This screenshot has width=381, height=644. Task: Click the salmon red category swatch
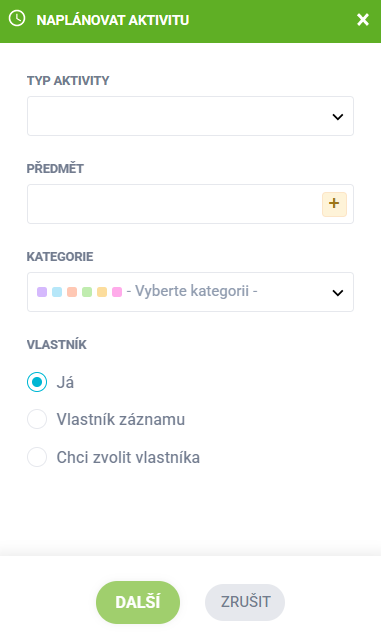click(72, 292)
